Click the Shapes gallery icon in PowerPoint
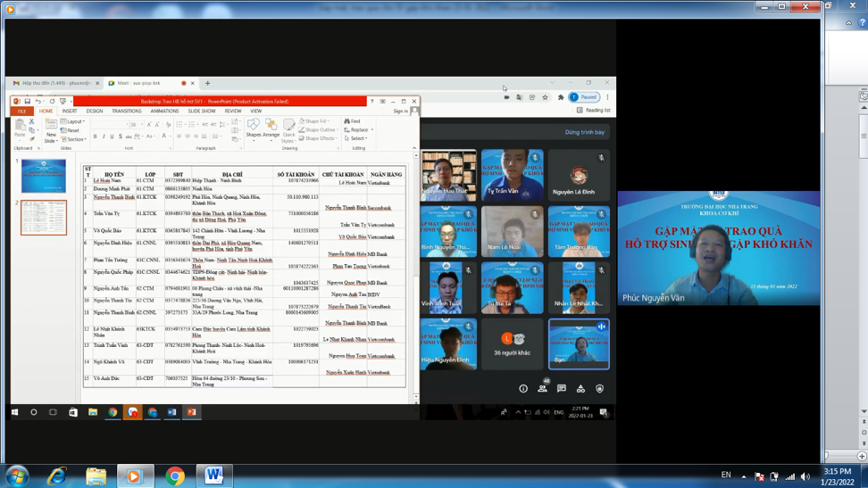 point(254,126)
